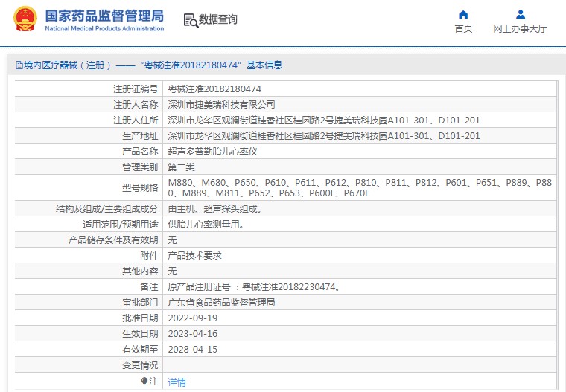Click the 首页 home icon
Viewport: 566px width, 392px height.
pyautogui.click(x=463, y=14)
